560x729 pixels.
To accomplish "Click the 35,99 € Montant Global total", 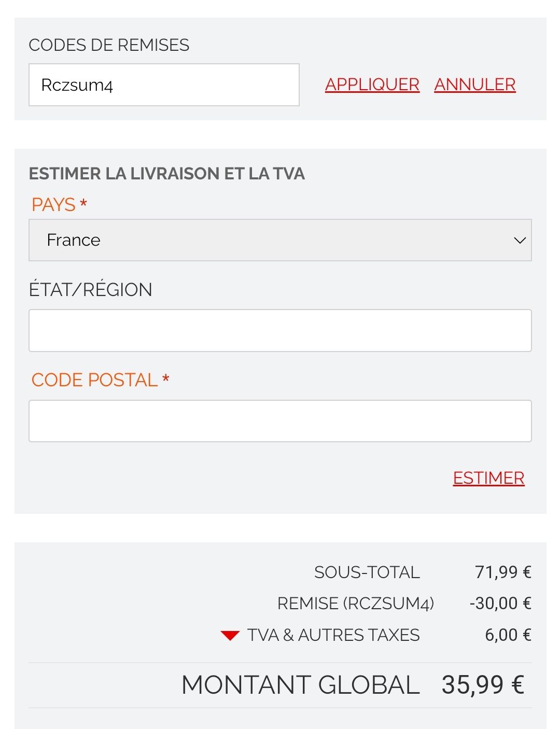I will [482, 685].
